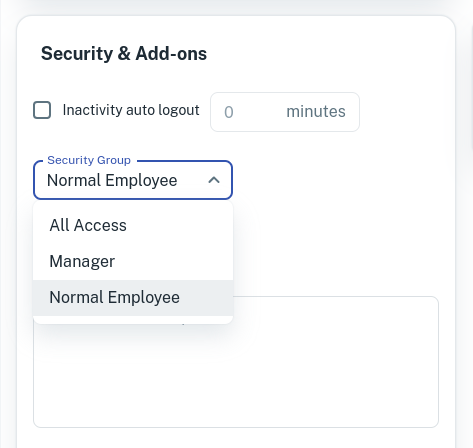Click the 0 placeholder in the minutes box
Viewport: 473px width, 448px height.
click(229, 112)
